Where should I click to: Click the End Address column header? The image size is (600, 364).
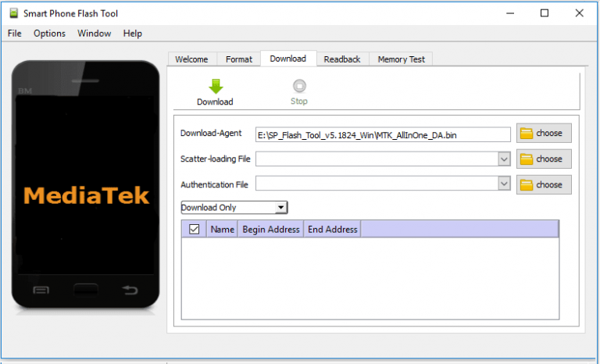coord(333,230)
